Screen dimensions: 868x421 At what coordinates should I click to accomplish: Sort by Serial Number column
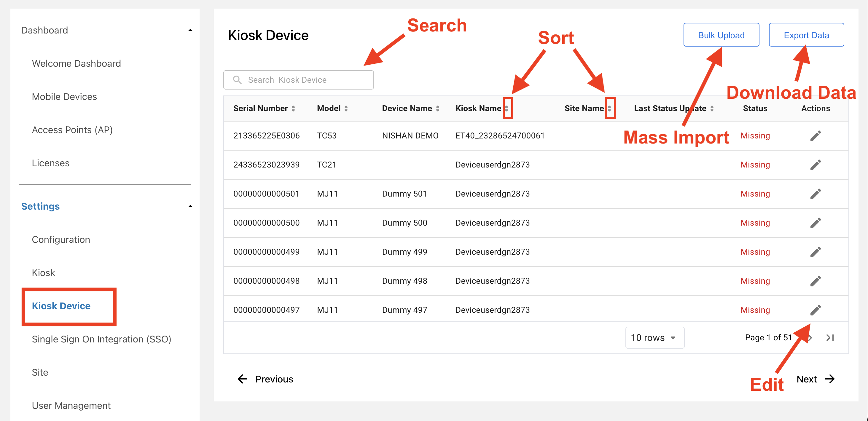(293, 109)
